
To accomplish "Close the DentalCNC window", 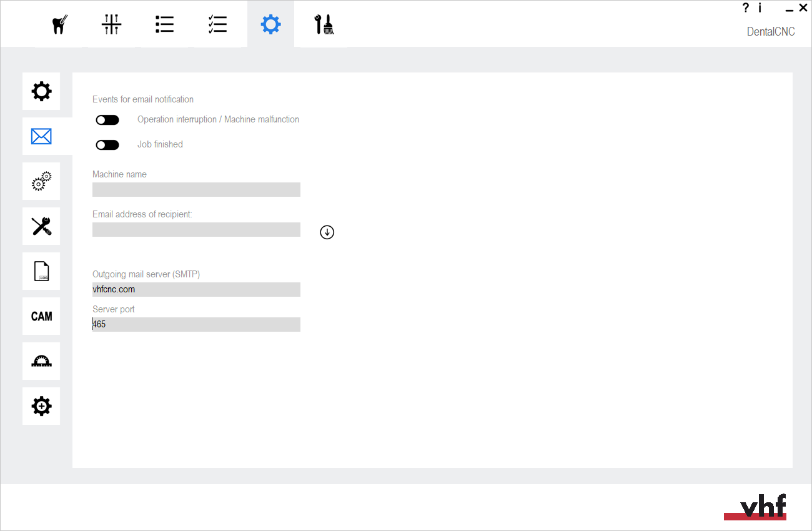I will [803, 8].
